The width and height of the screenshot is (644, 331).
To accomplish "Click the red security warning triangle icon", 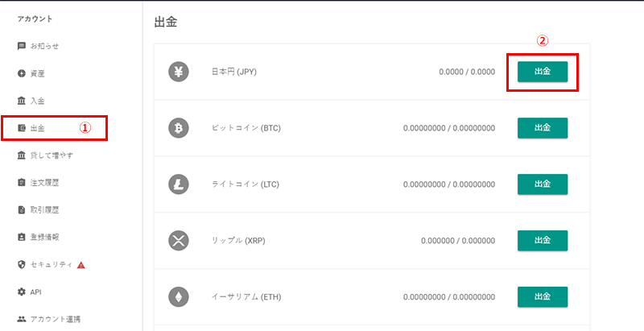I will point(81,265).
